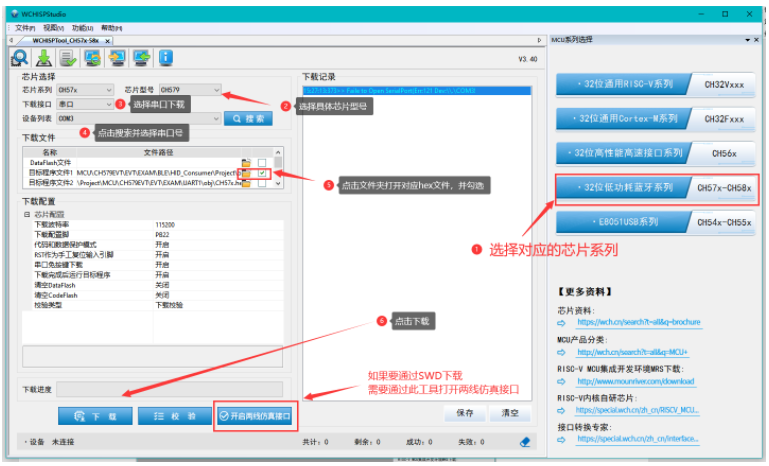
Task: Click the tab strip left scroll arrow
Action: pyautogui.click(x=11, y=40)
